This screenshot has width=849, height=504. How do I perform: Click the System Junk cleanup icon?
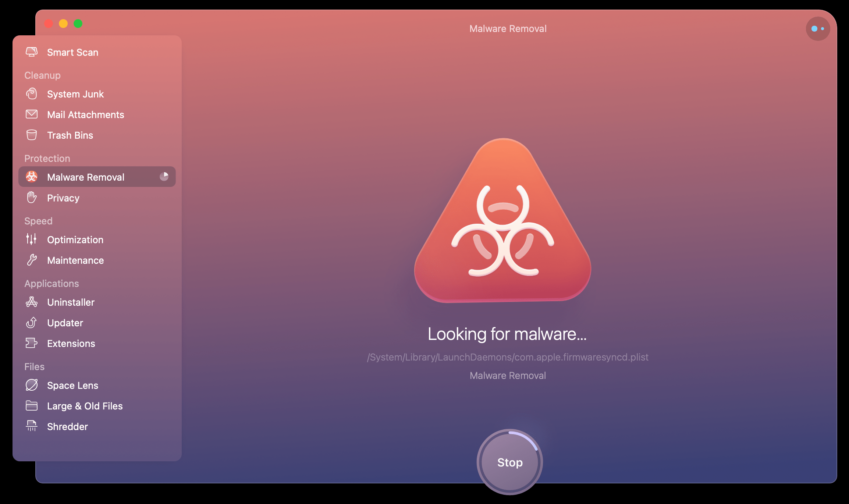coord(32,93)
